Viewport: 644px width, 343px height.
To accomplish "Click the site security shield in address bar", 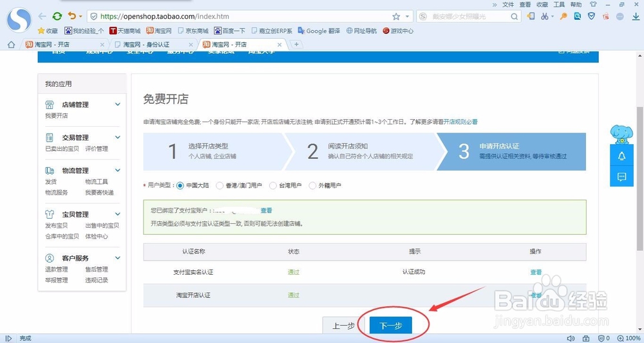I will 93,17.
